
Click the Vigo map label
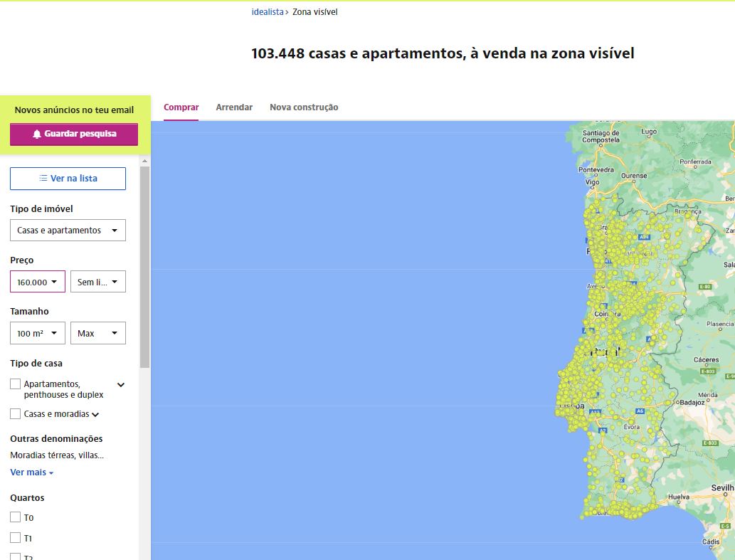(x=592, y=182)
